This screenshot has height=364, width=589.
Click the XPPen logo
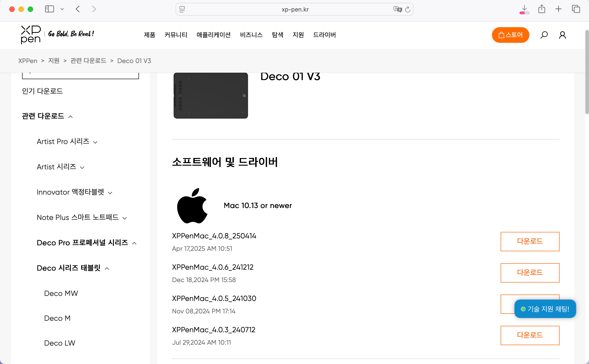click(x=31, y=35)
